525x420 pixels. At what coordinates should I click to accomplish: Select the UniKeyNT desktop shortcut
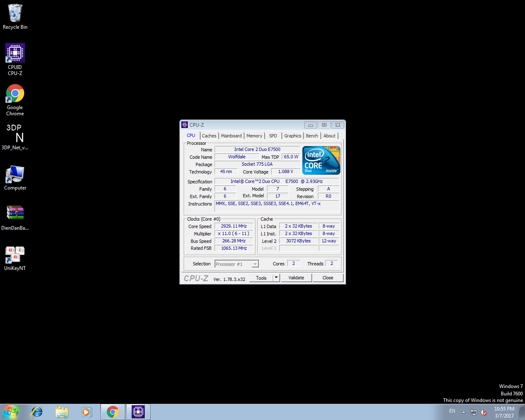pos(15,258)
